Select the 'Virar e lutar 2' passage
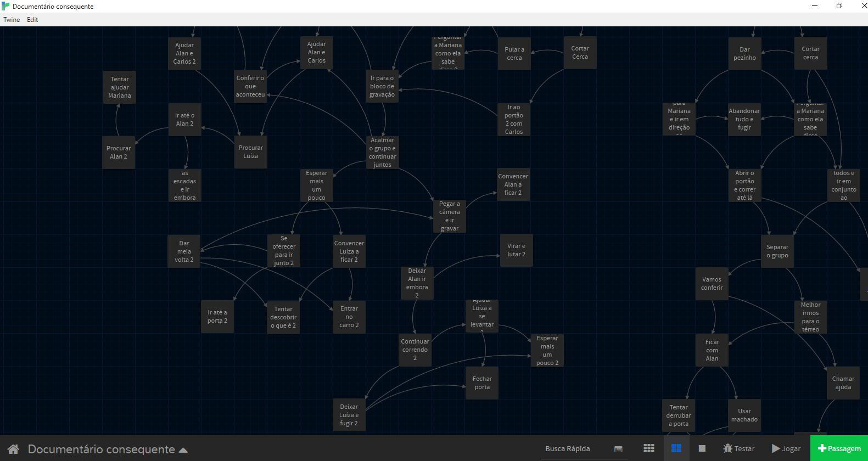The width and height of the screenshot is (868, 461). pyautogui.click(x=517, y=250)
